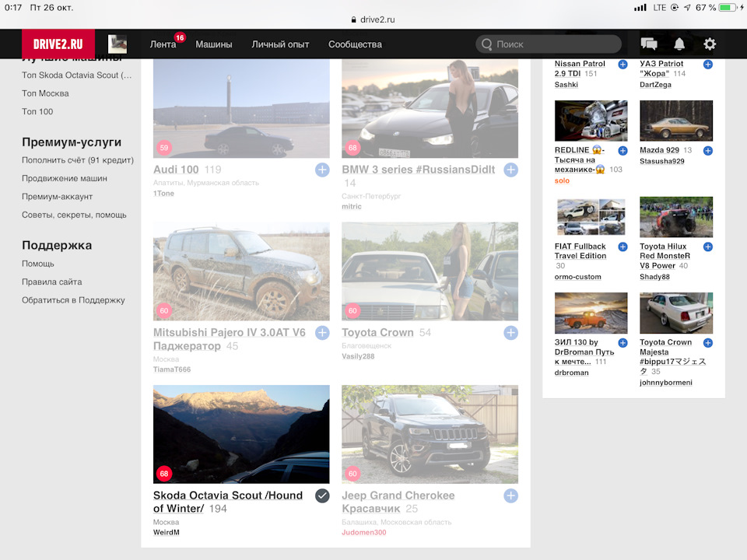Open user johnnybormeni profile
Image resolution: width=747 pixels, height=560 pixels.
[666, 383]
